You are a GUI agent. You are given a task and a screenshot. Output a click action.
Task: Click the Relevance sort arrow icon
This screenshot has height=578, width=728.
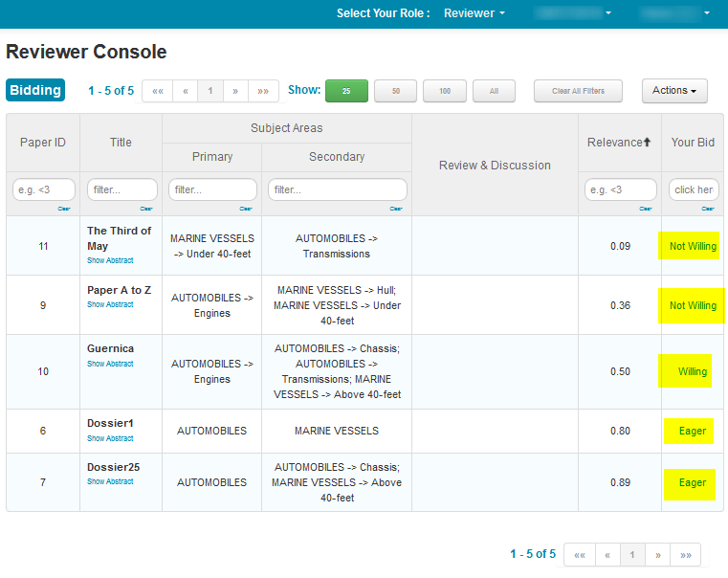pos(647,143)
